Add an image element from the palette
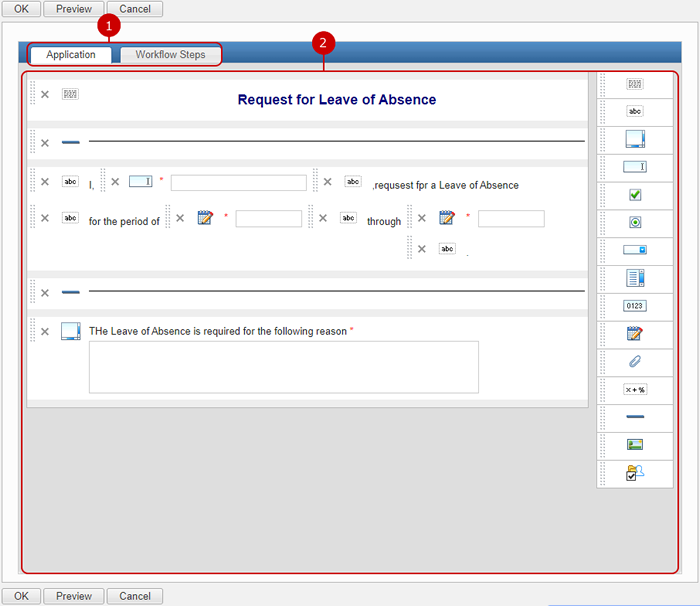Viewport: 700px width, 606px height. pyautogui.click(x=635, y=444)
